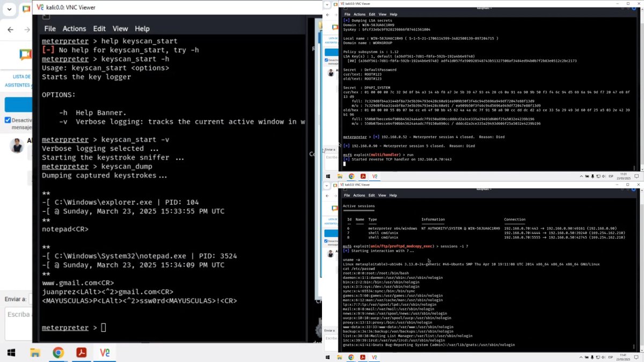Viewport: 644px width, 362px height.
Task: Open Acrobat icon under Active sessions window
Action: tap(363, 357)
